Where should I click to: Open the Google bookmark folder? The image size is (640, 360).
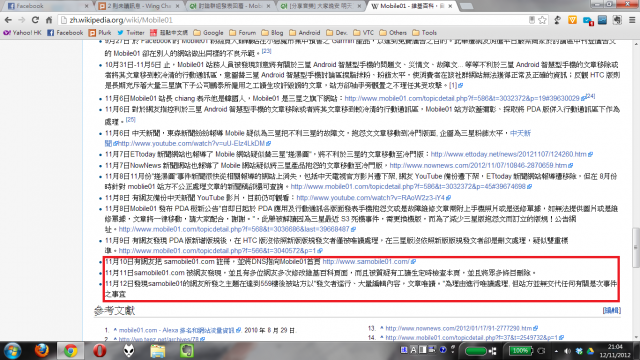pos(209,33)
